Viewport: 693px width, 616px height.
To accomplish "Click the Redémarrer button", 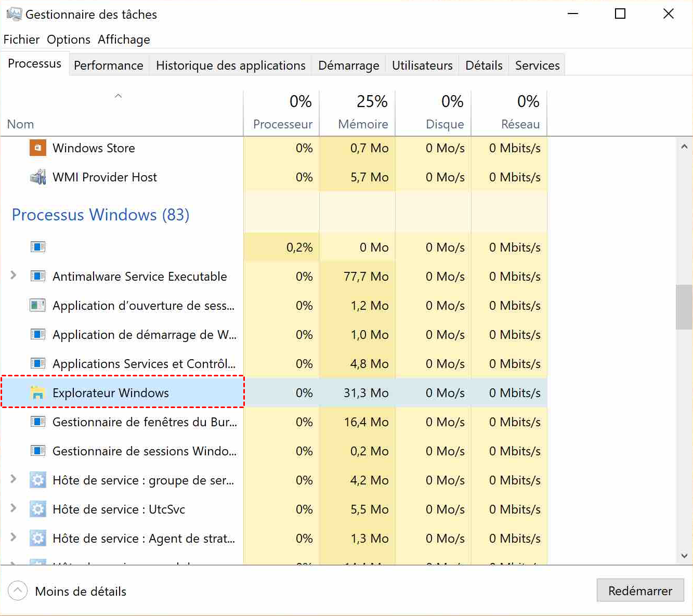I will pos(640,591).
